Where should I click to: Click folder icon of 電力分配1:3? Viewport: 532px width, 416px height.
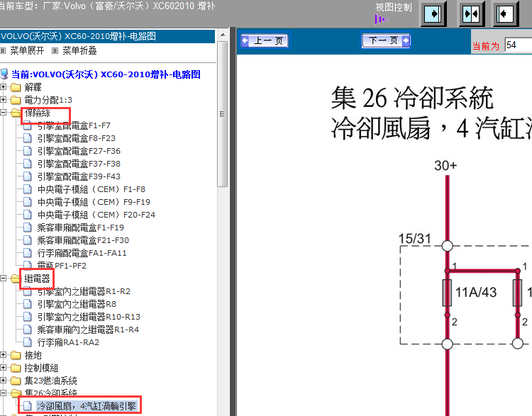click(x=16, y=100)
